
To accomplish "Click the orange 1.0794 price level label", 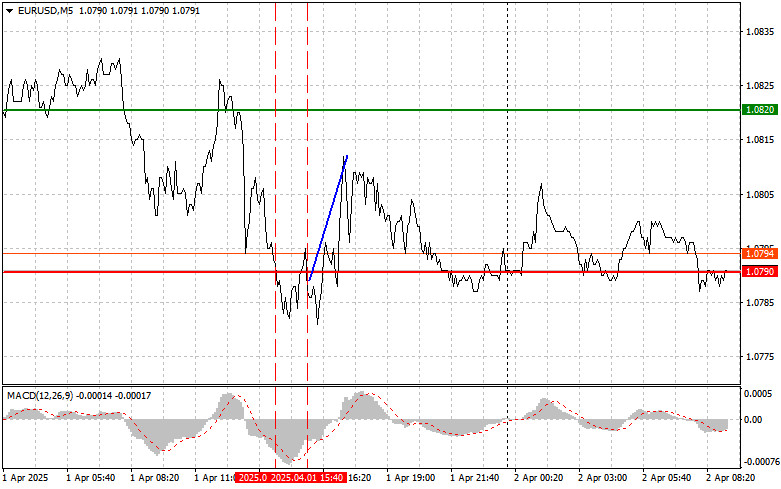I will tap(760, 253).
